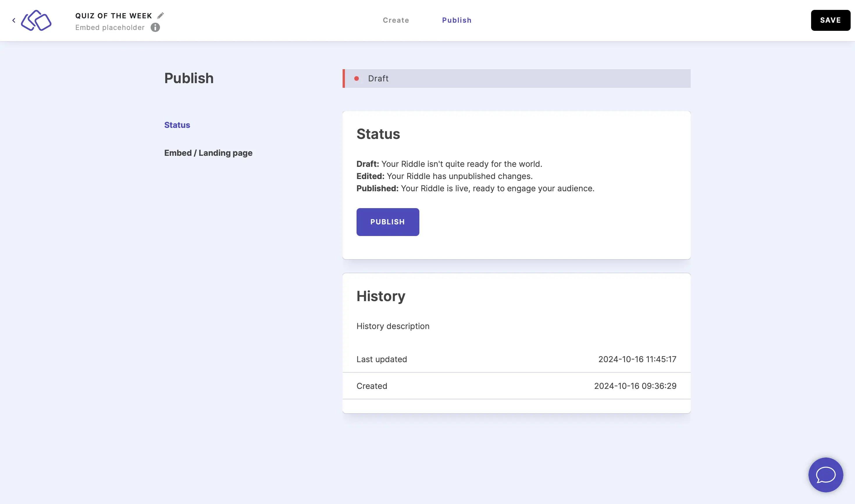This screenshot has width=855, height=504.
Task: Click the PUBLISH button to go live
Action: tap(388, 222)
